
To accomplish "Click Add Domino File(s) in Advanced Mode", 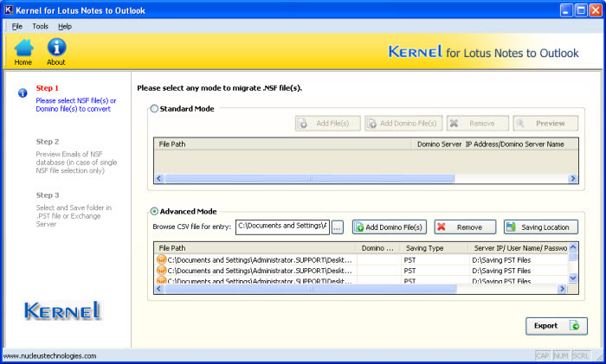I will click(x=390, y=227).
